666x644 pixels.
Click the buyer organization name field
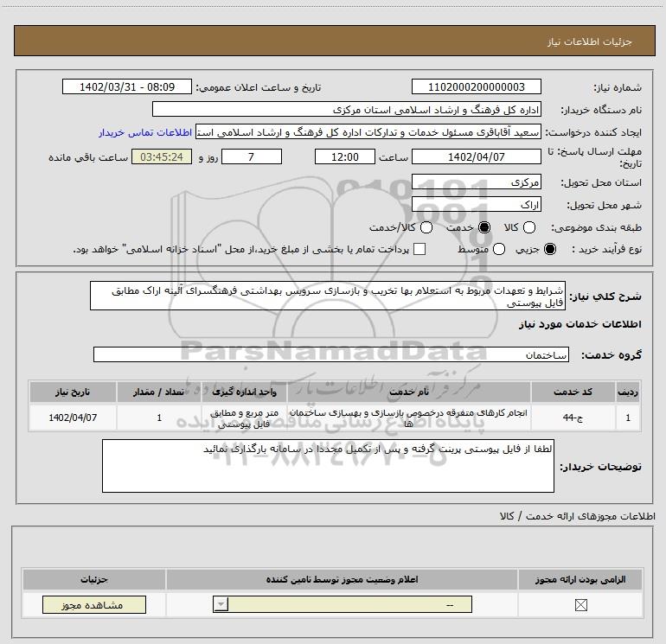tap(347, 109)
